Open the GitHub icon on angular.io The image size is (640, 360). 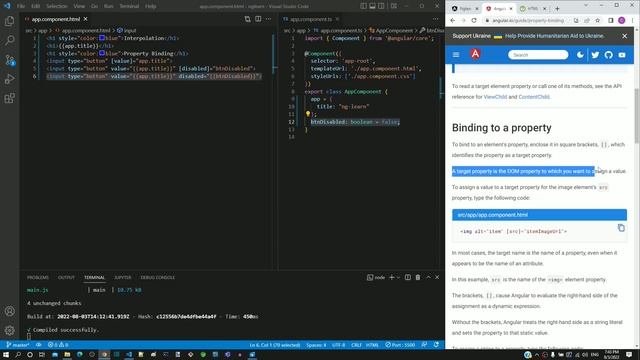tap(609, 55)
